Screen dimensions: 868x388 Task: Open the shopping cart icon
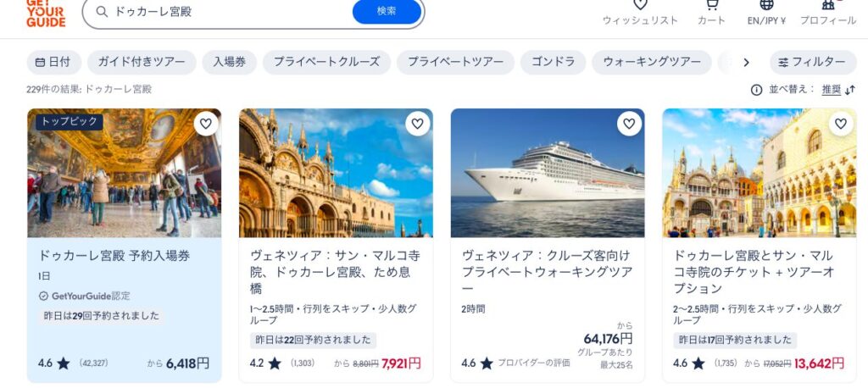(711, 4)
